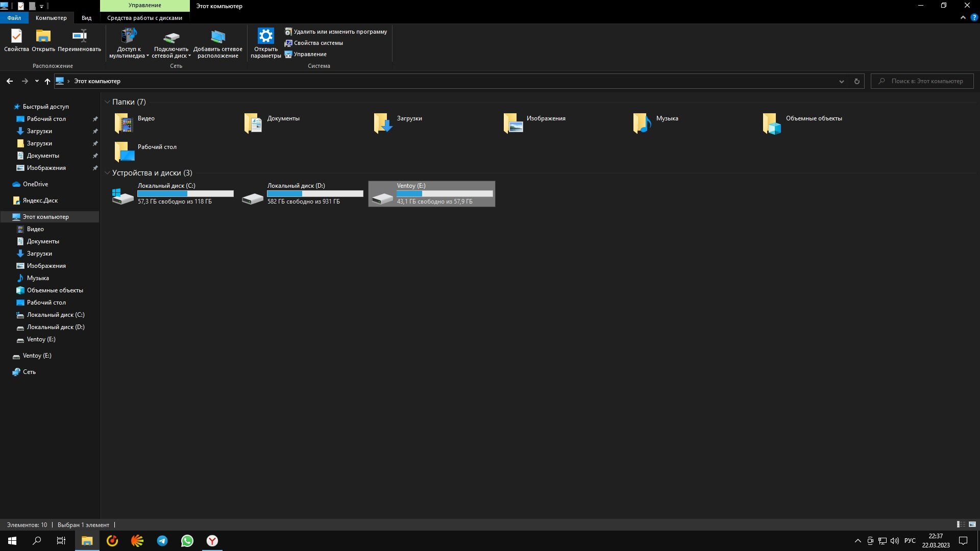Click Управление in the Система group

pos(306,54)
